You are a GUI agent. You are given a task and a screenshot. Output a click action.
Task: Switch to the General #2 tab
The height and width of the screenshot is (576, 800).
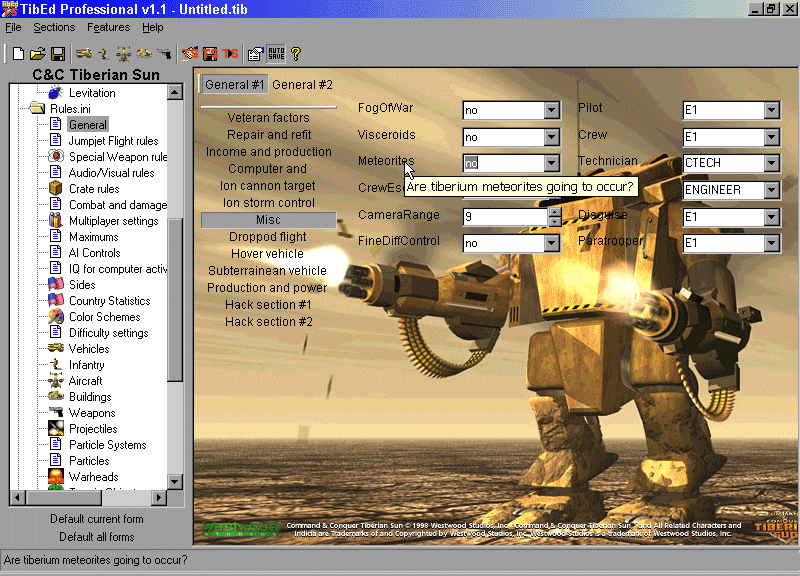click(x=302, y=85)
